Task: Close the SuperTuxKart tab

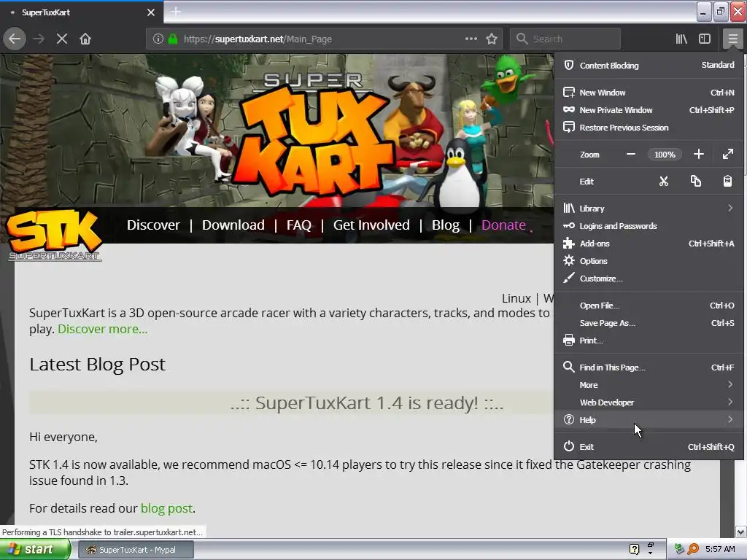Action: point(150,12)
